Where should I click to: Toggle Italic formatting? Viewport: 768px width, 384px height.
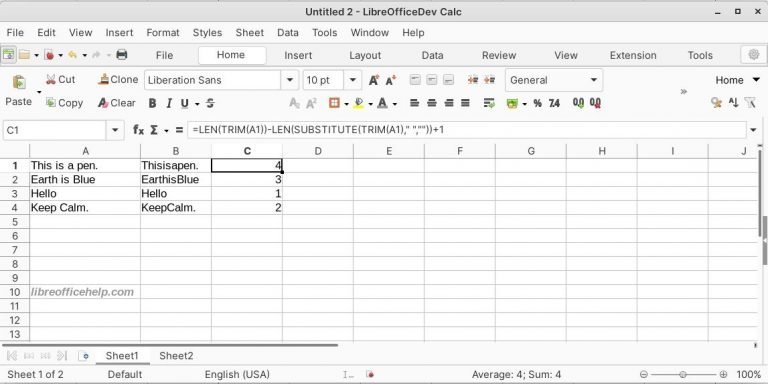pos(169,103)
